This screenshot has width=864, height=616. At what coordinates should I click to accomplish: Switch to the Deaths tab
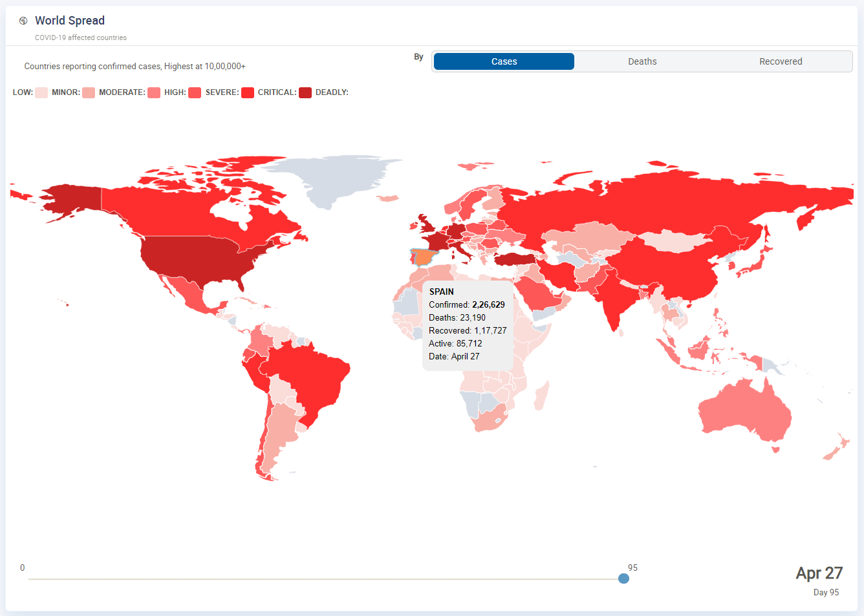pos(642,61)
